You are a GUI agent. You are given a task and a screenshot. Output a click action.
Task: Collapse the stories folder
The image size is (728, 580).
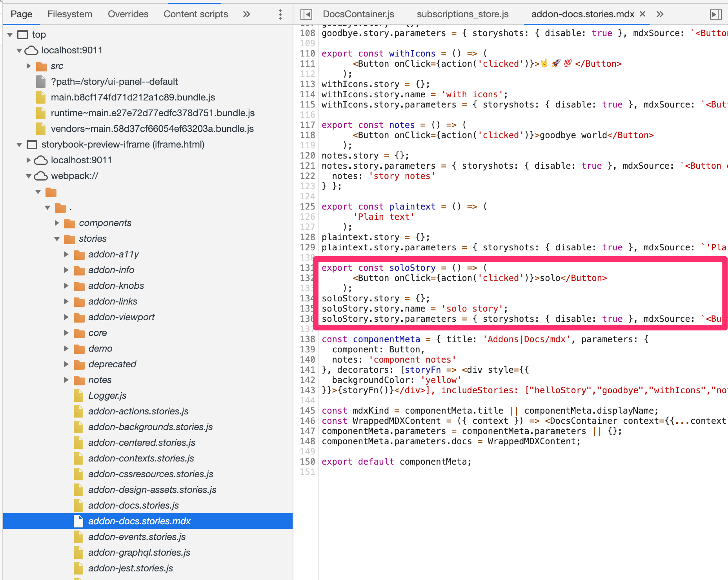tap(57, 239)
